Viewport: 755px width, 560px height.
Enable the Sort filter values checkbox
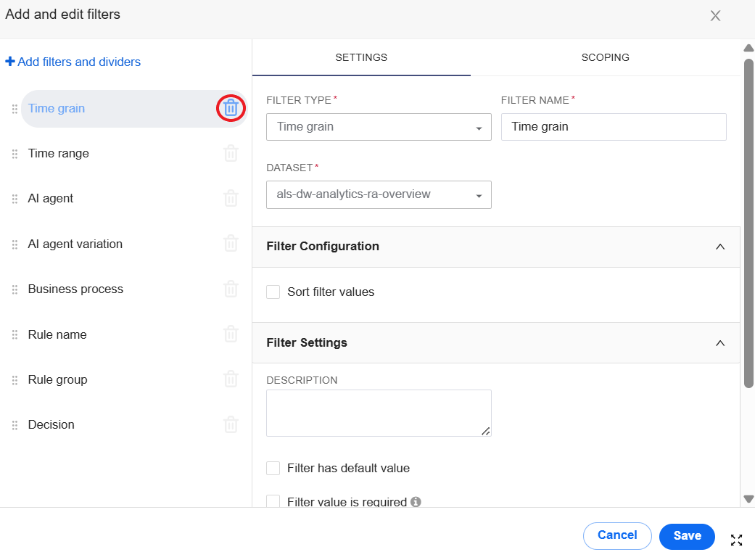273,292
